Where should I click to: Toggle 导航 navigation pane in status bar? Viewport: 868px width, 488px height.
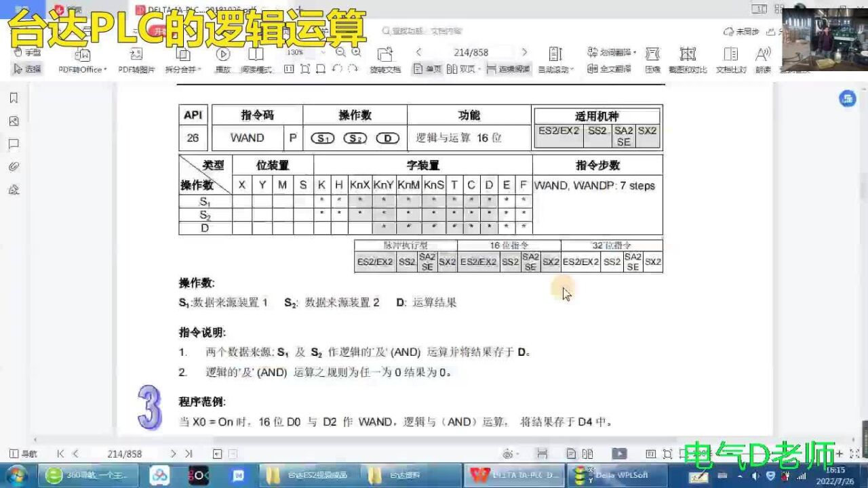pyautogui.click(x=24, y=453)
